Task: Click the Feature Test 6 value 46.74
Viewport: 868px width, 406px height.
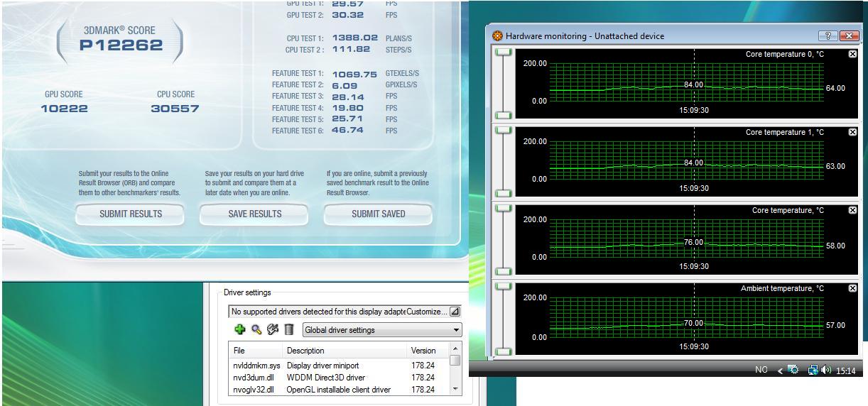Action: click(x=348, y=131)
